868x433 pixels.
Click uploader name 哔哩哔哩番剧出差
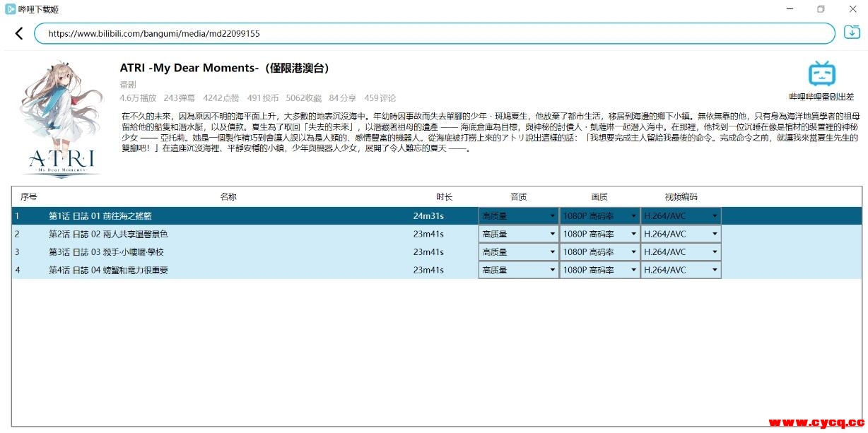(821, 97)
